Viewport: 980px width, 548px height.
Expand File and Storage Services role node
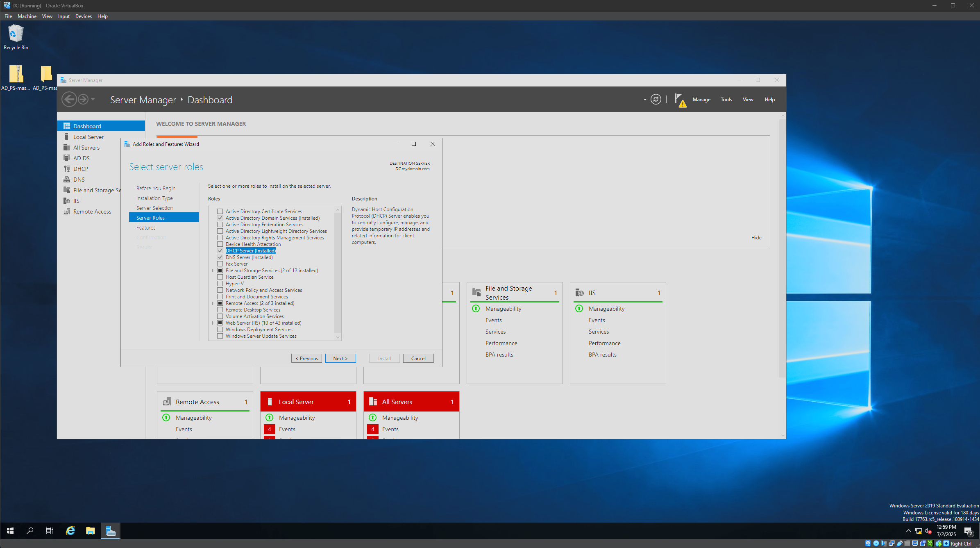pyautogui.click(x=213, y=271)
